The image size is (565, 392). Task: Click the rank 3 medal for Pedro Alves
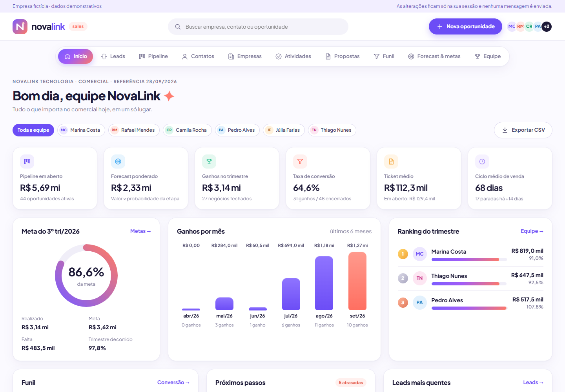tap(403, 303)
